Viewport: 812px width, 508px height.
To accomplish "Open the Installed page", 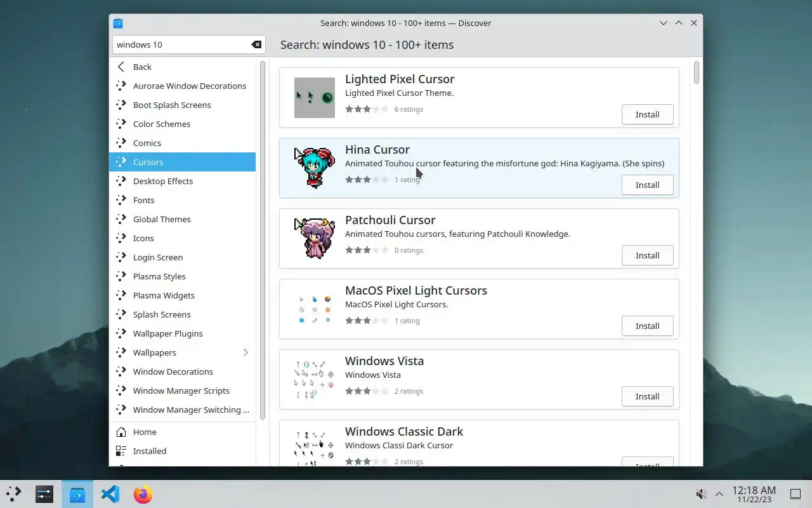I will 182,451.
